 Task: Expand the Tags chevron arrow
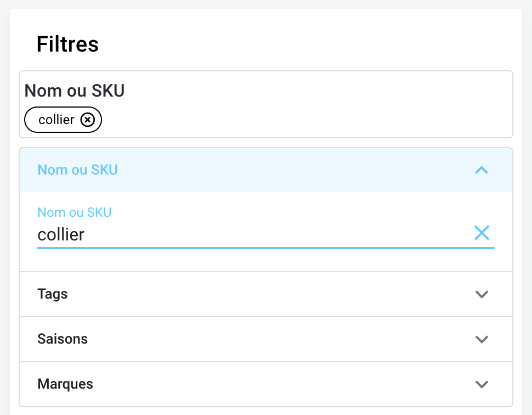coord(482,294)
